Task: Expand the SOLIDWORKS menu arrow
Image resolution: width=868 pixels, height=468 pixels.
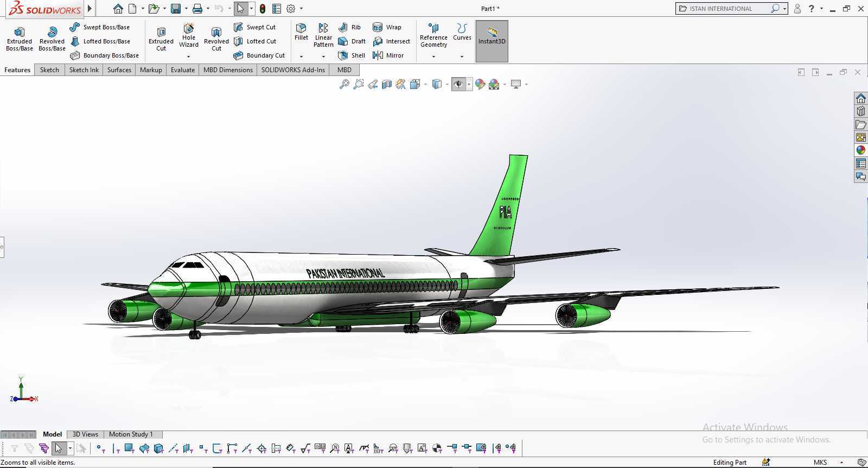Action: click(90, 9)
